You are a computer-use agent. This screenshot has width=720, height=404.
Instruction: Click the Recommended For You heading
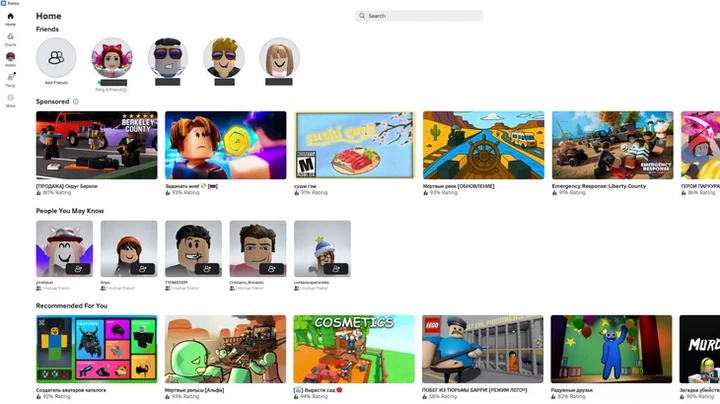click(x=72, y=305)
